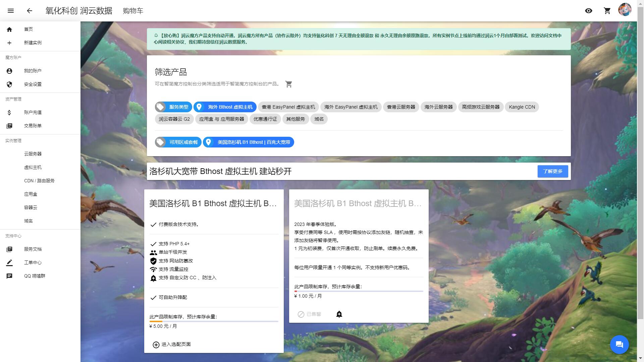
Task: Click the plus circle icon beside 进入选配页面
Action: click(156, 345)
